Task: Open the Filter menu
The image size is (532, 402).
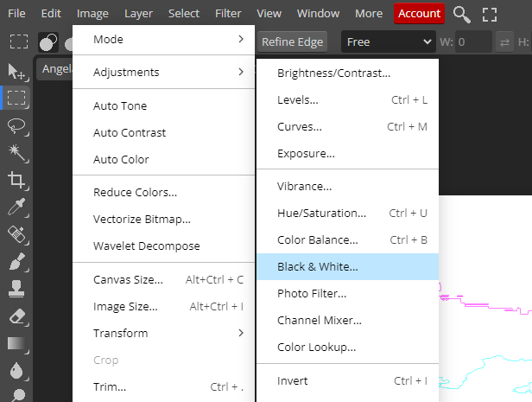Action: (228, 14)
